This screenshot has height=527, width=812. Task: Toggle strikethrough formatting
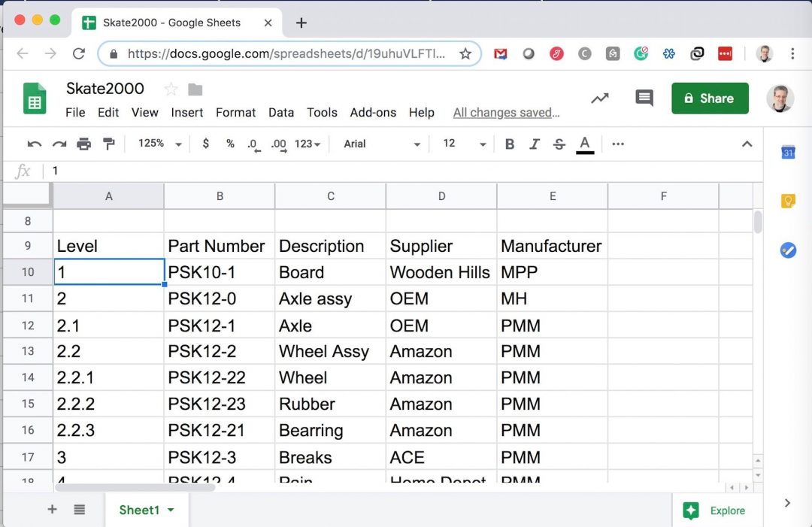[x=559, y=144]
